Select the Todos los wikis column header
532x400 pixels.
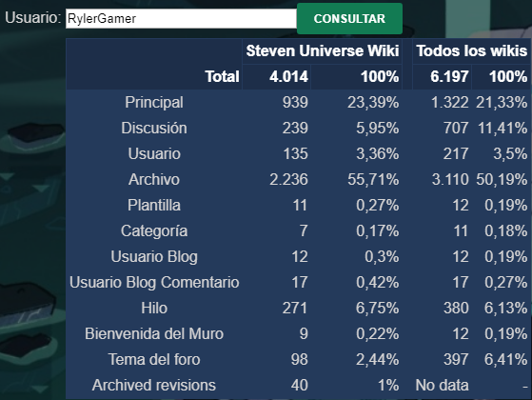[472, 51]
